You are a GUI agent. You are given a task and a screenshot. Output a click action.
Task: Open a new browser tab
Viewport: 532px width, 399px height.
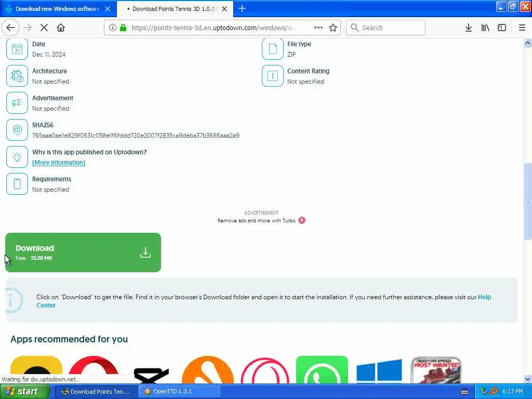coord(242,8)
